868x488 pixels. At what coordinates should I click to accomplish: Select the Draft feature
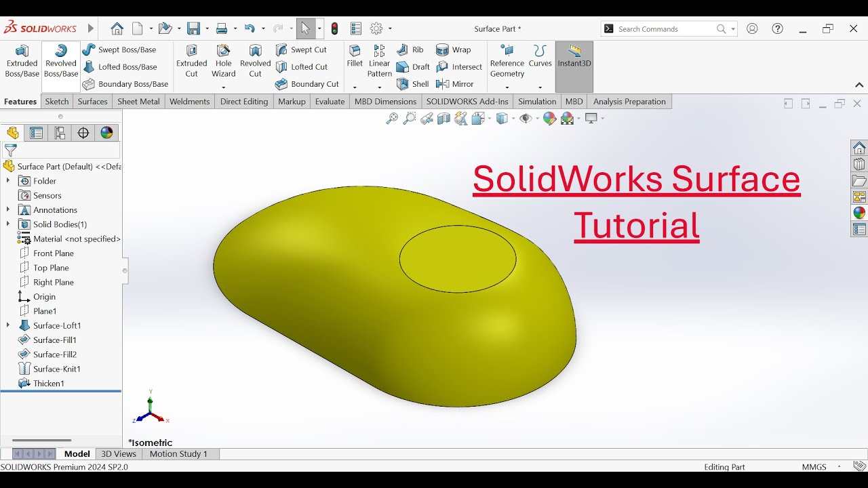pos(413,66)
